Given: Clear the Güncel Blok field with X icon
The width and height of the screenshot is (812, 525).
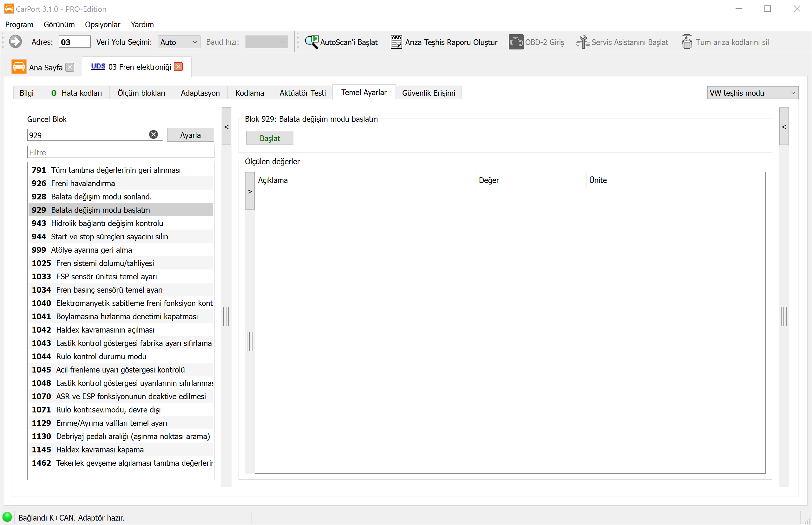Looking at the screenshot, I should (x=154, y=135).
